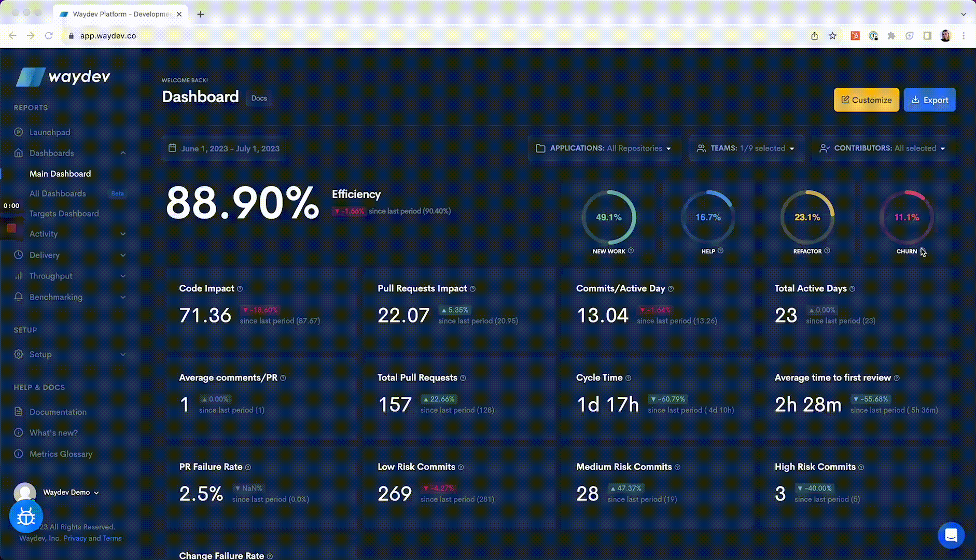
Task: Open the Contributors filter dropdown
Action: (x=883, y=148)
